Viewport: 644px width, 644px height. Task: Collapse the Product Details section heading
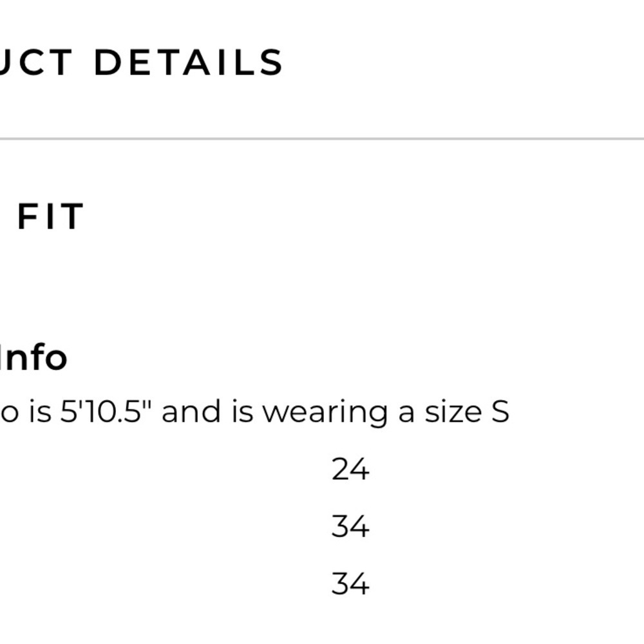[x=141, y=62]
